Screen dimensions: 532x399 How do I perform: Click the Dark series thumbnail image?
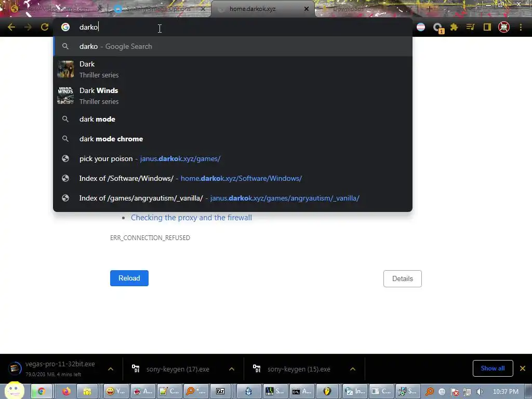click(65, 69)
